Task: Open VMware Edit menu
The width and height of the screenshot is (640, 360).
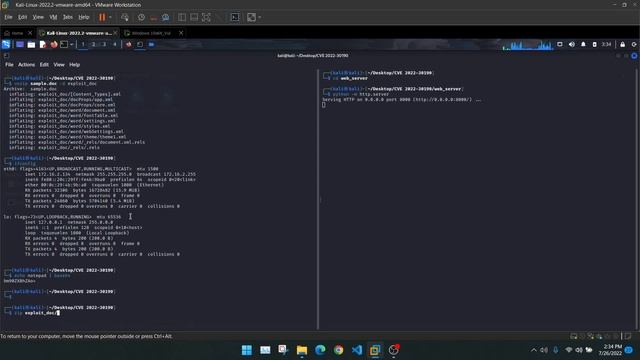Action: [22, 17]
